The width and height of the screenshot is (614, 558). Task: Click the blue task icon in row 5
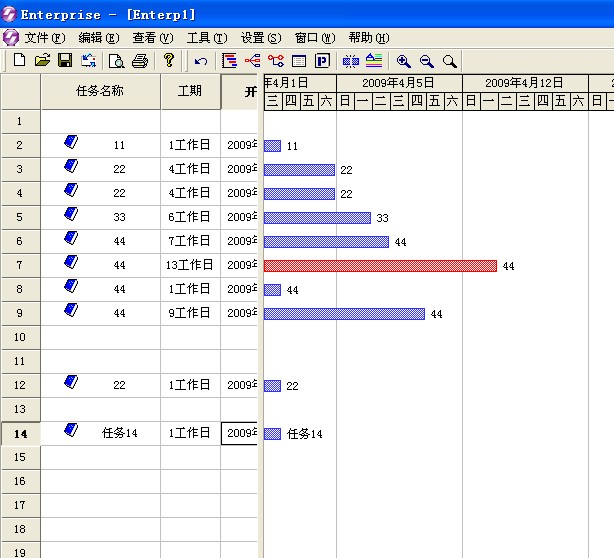tap(71, 214)
